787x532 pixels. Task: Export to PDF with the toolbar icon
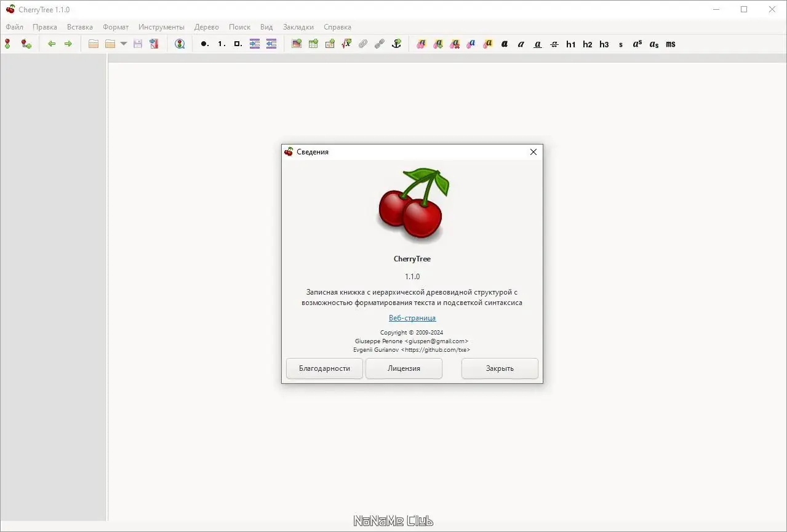pos(154,44)
